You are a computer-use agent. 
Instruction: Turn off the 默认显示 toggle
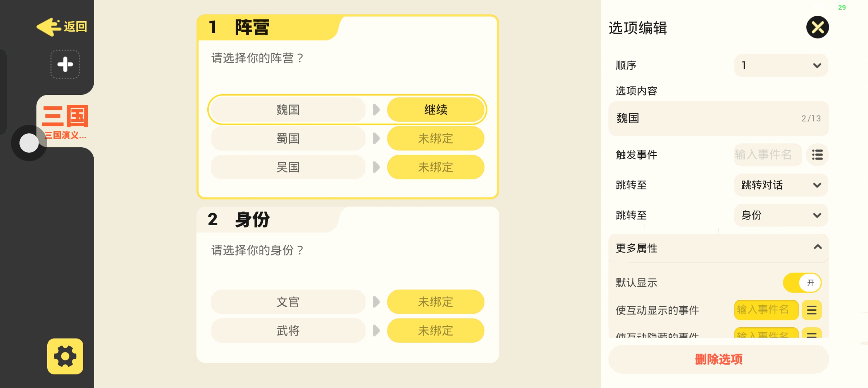click(802, 283)
